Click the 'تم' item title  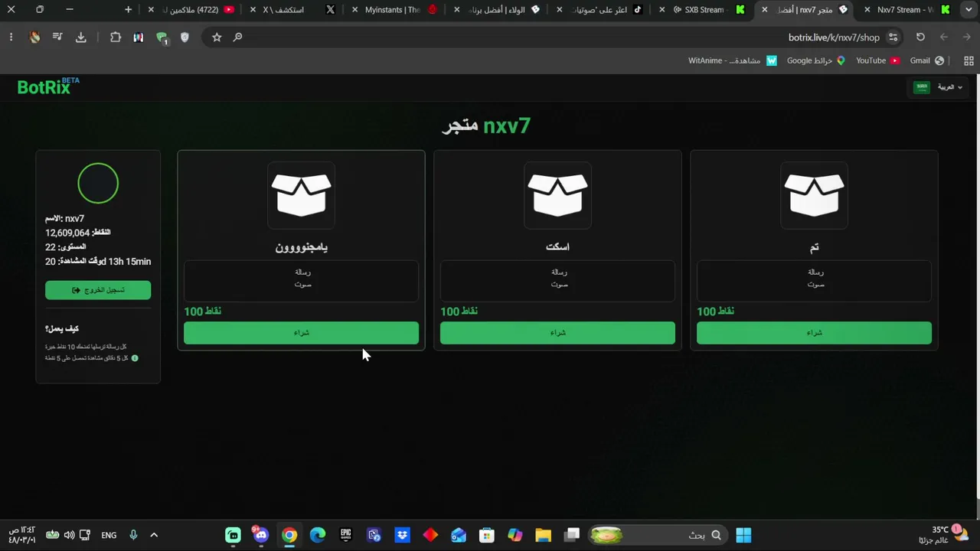tap(814, 247)
